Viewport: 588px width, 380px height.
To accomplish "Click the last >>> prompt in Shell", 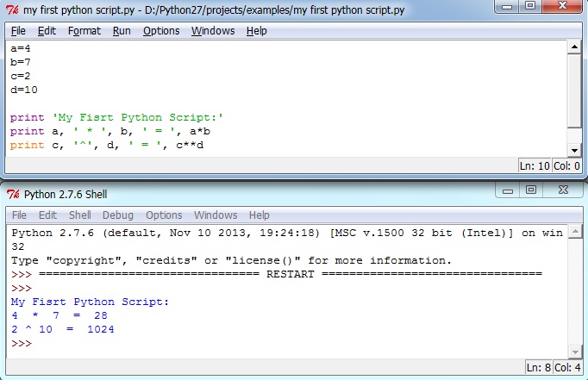I will (22, 343).
